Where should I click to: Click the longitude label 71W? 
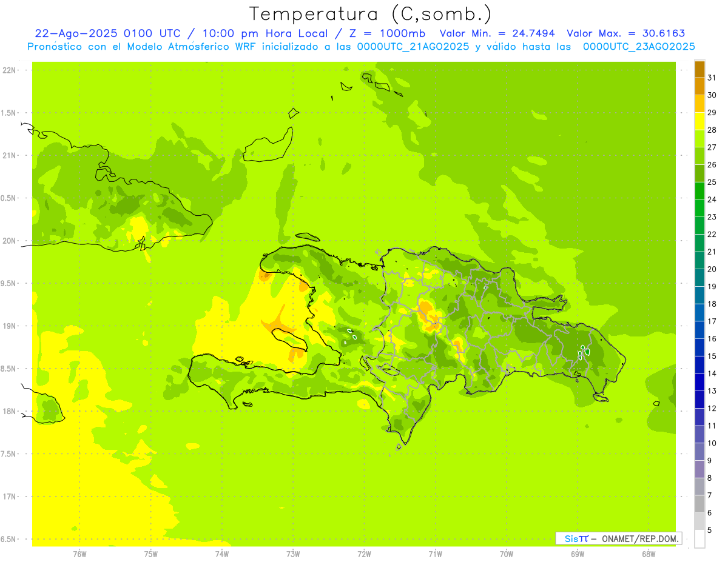(x=436, y=554)
